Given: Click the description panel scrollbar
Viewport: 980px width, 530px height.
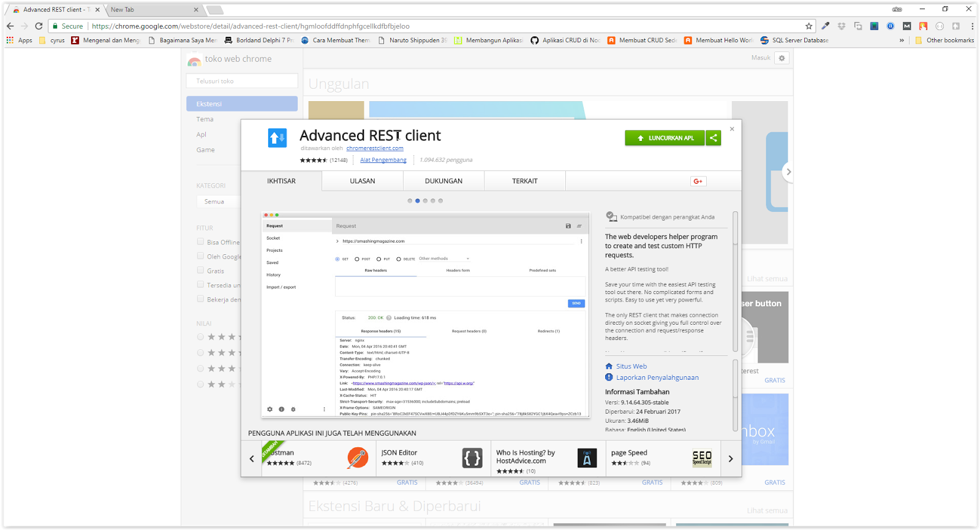Looking at the screenshot, I should click(736, 282).
